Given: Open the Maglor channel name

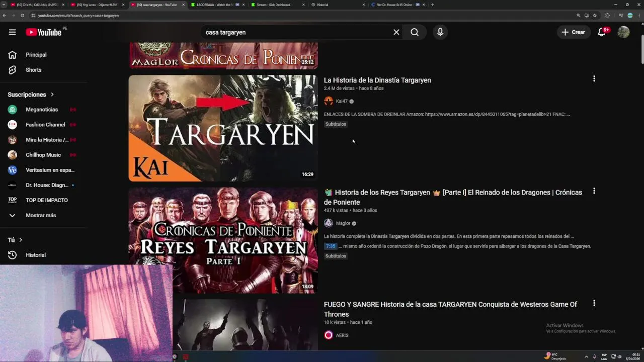Looking at the screenshot, I should click(x=343, y=223).
